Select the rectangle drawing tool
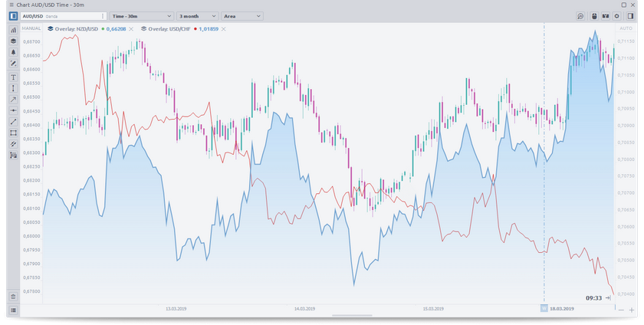Image resolution: width=644 pixels, height=325 pixels. pos(13,133)
